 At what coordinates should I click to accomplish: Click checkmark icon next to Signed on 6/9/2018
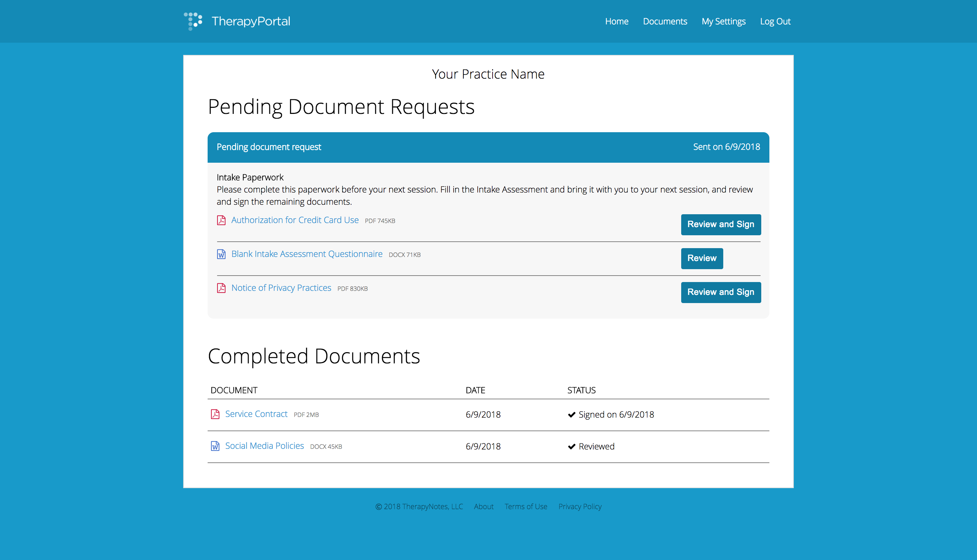tap(571, 415)
